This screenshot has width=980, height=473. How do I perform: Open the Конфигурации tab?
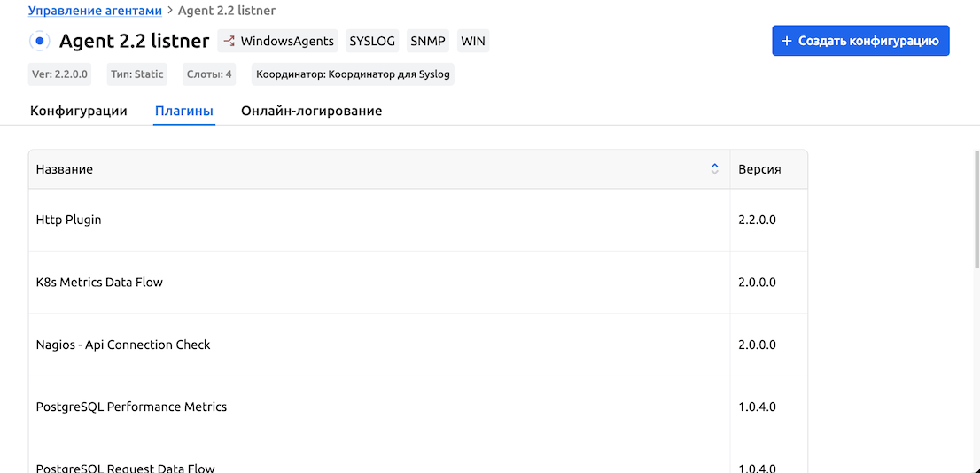click(79, 112)
